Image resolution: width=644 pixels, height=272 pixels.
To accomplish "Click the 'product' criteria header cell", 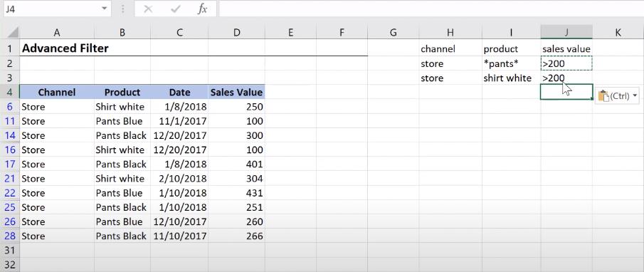I will point(512,49).
